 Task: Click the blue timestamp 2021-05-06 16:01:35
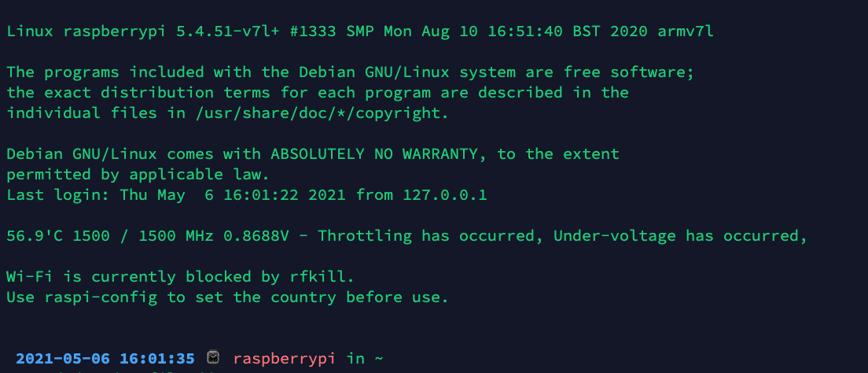point(105,358)
